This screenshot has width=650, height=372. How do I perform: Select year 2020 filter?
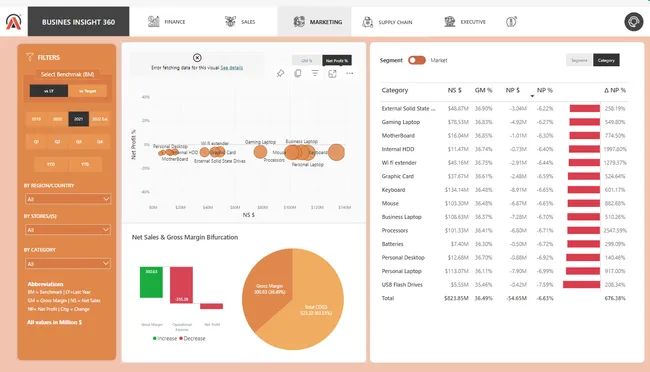point(58,119)
